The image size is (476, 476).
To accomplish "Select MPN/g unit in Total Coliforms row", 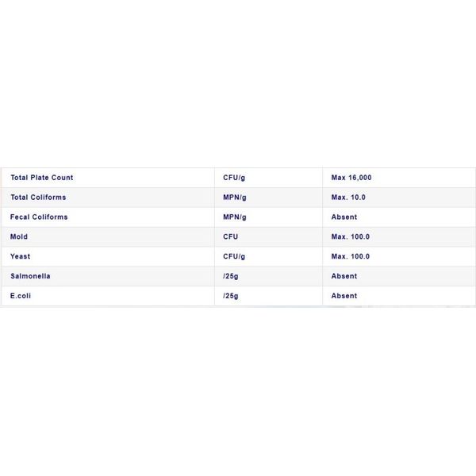I will pos(235,198).
